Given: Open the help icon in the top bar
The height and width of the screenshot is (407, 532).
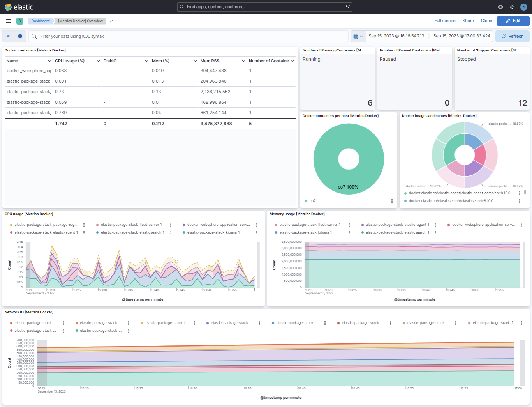Looking at the screenshot, I should pos(500,7).
